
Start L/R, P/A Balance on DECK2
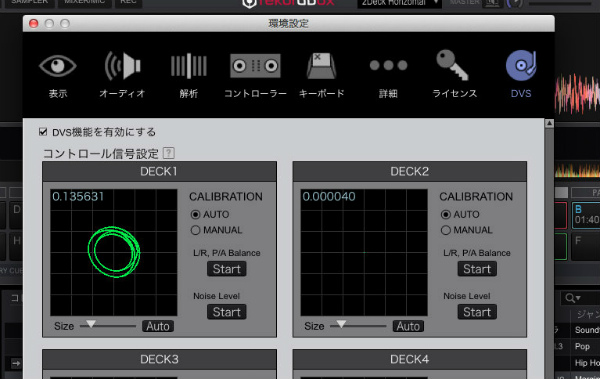(477, 269)
